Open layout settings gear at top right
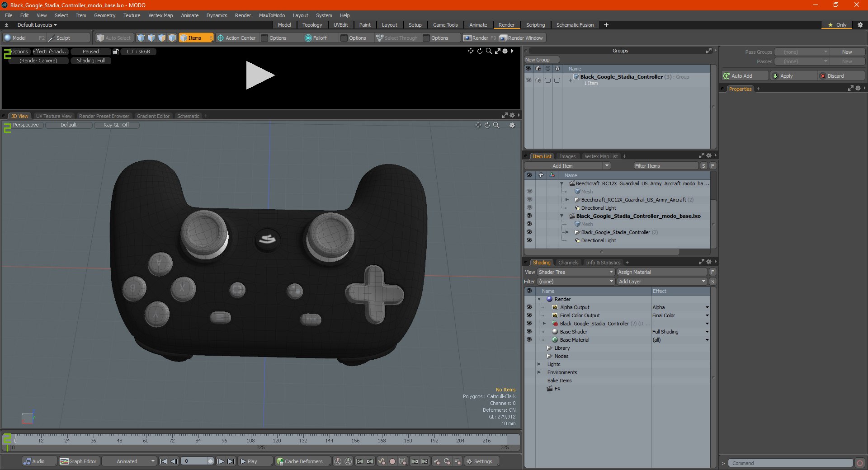Viewport: 868px width, 470px height. pos(860,25)
